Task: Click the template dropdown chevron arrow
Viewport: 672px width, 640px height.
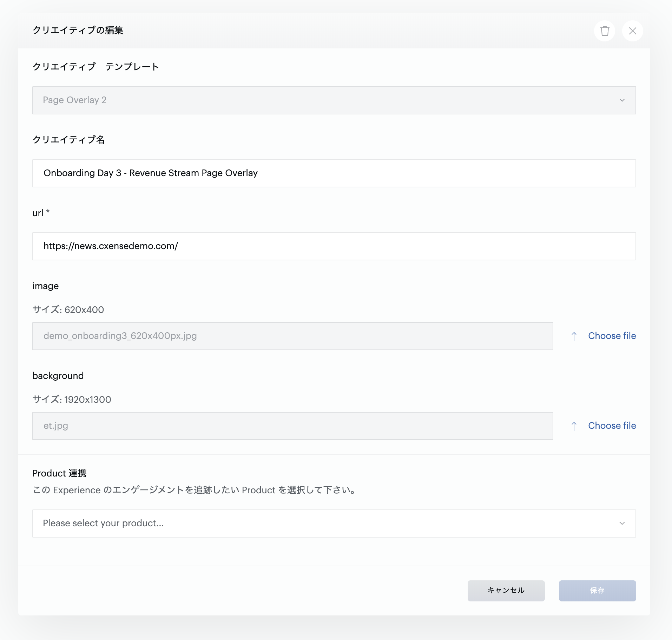Action: click(622, 100)
